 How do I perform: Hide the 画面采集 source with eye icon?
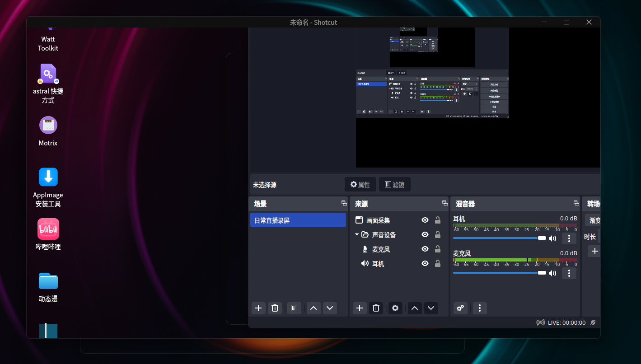[x=425, y=220]
